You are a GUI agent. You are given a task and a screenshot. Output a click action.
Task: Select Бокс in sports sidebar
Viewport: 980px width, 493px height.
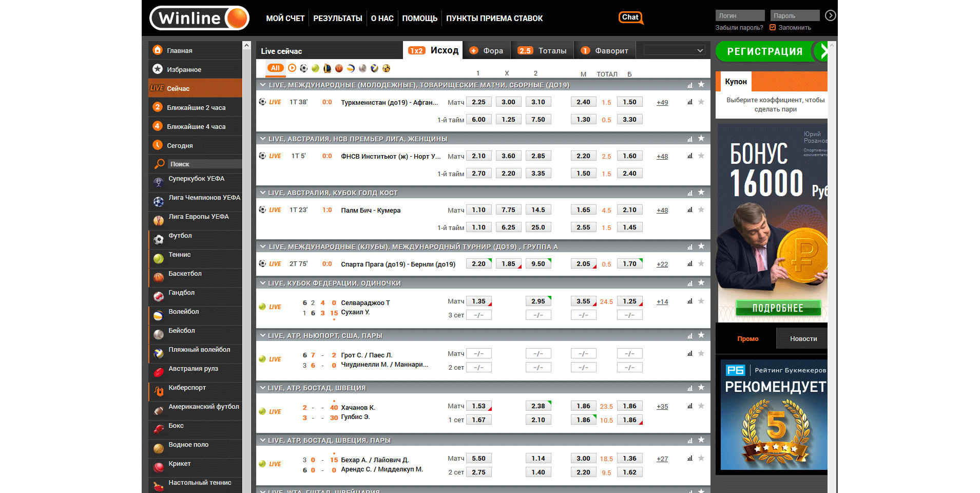pyautogui.click(x=196, y=429)
